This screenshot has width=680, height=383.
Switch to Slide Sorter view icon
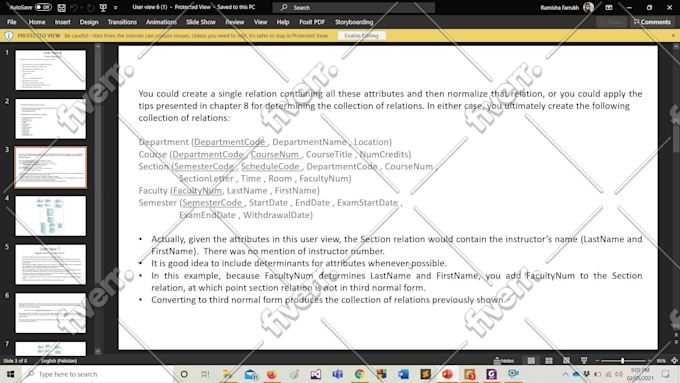[549, 360]
